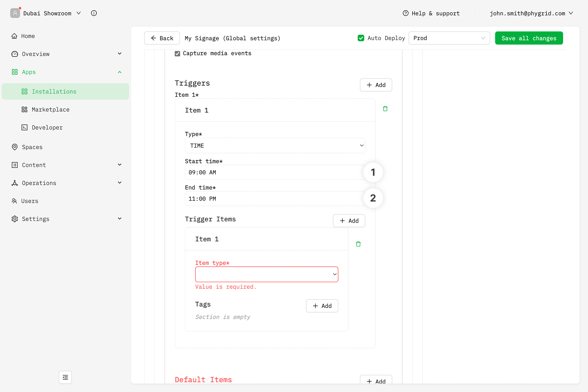The image size is (588, 392).
Task: Add a new tag in Tags section
Action: click(322, 306)
